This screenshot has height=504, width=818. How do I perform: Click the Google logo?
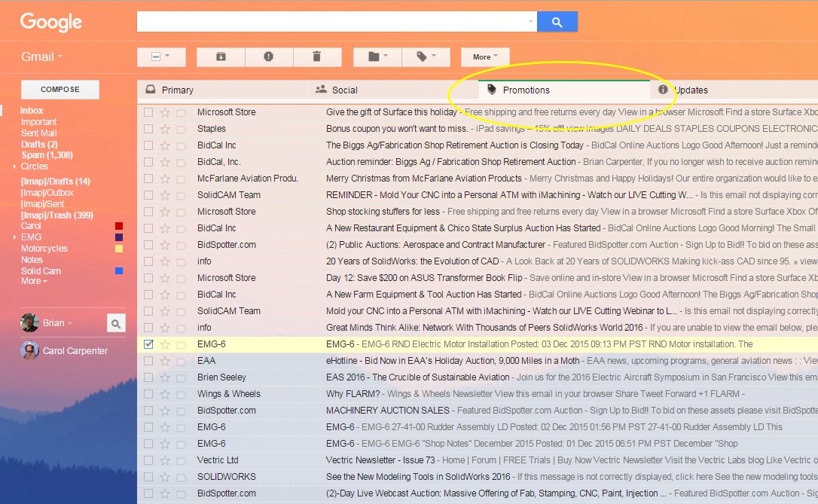51,22
